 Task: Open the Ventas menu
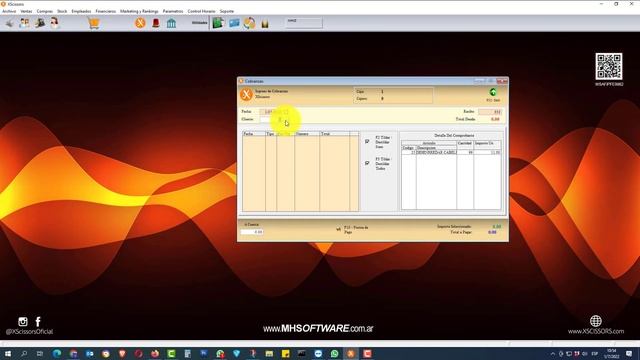26,11
